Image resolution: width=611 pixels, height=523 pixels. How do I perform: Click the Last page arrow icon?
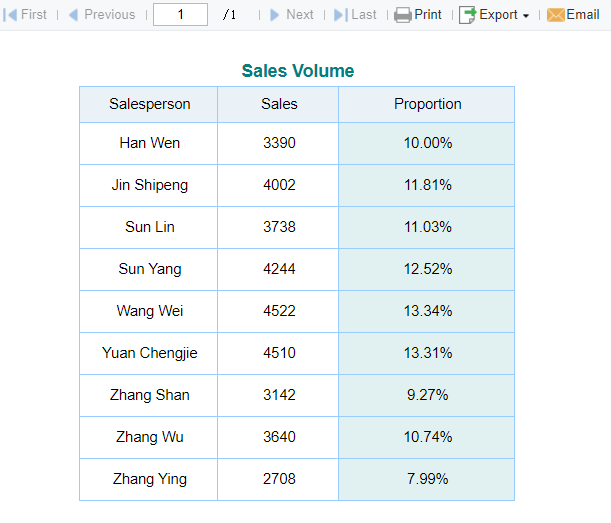[x=340, y=15]
